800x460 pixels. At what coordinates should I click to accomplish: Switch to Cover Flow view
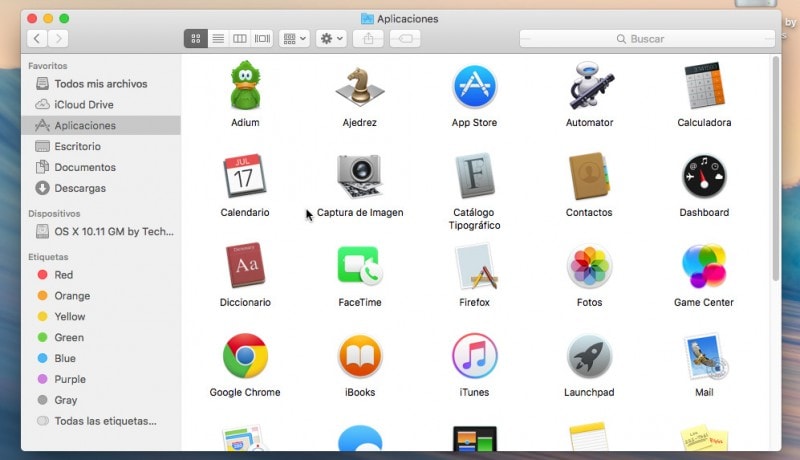[262, 38]
